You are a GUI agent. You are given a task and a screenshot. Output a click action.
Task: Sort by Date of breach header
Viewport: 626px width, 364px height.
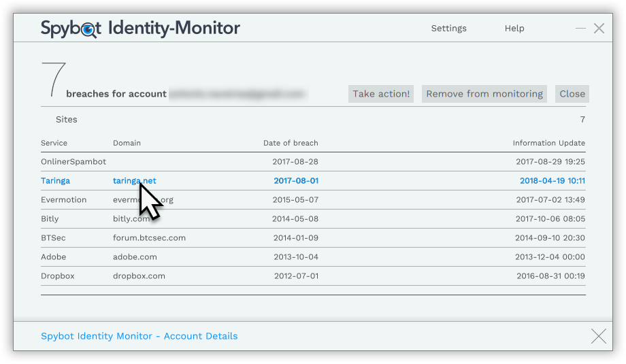pos(291,143)
